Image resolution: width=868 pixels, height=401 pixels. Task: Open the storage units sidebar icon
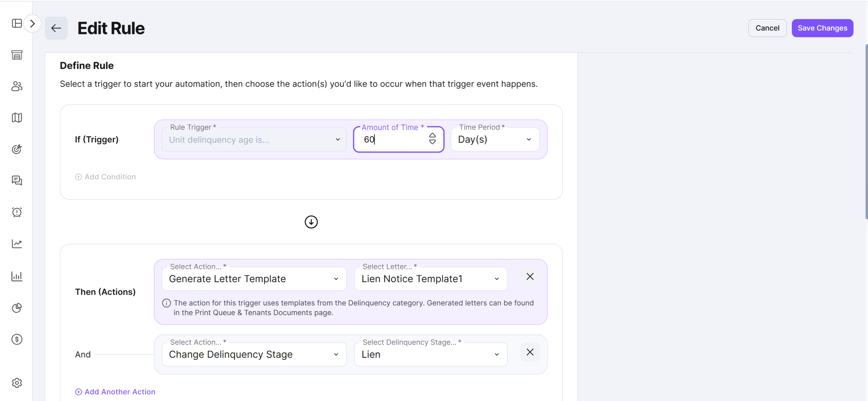(x=17, y=55)
